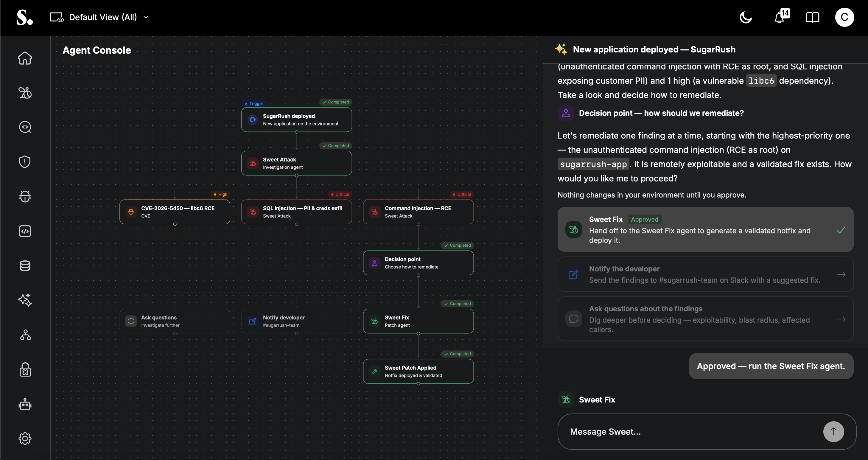Click the High severity badge
Screen dimensions: 868x460
tap(220, 194)
